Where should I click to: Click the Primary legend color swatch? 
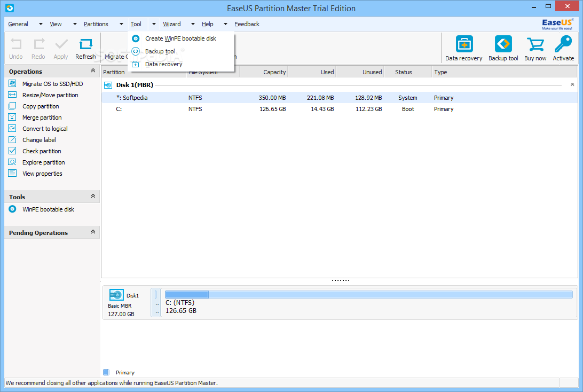[x=106, y=372]
